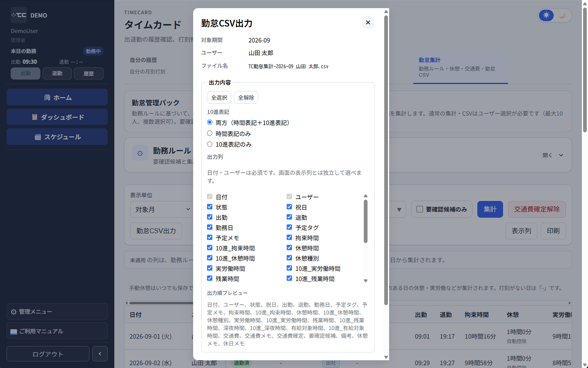Click the ホーム building icon
The image size is (588, 368).
47,97
